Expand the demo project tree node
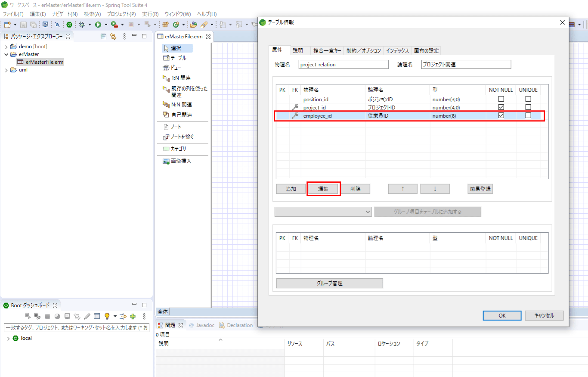This screenshot has width=588, height=377. point(6,47)
